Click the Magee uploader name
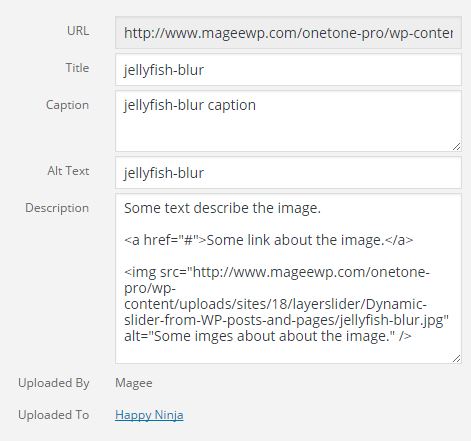Viewport: 471px width, 441px height. pos(134,383)
